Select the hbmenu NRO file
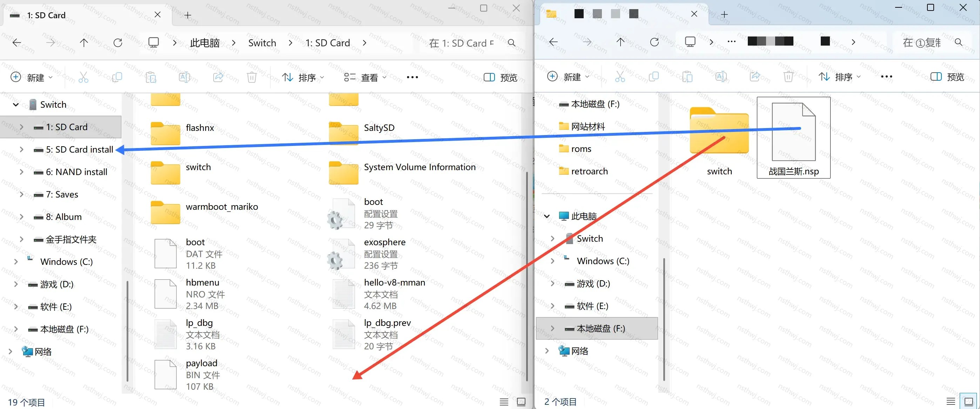980x409 pixels. (x=190, y=294)
